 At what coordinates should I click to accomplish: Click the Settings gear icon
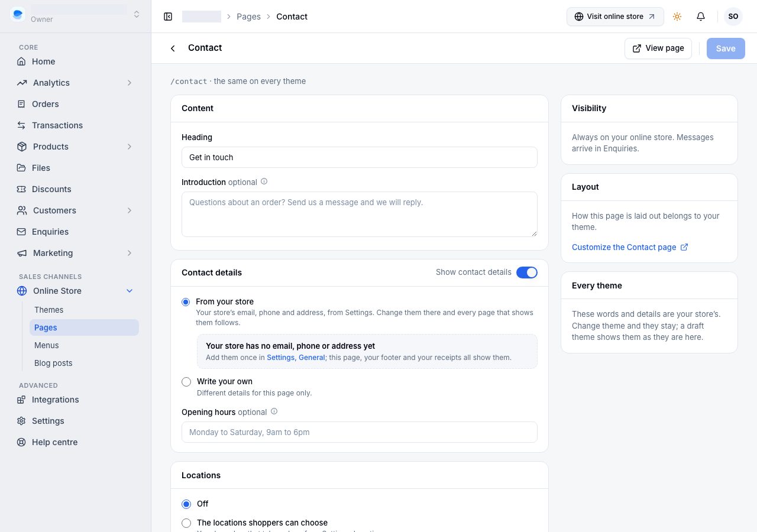(21, 421)
